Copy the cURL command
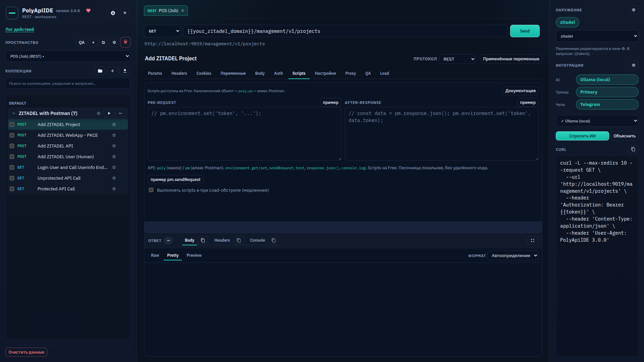Image resolution: width=644 pixels, height=362 pixels. (x=633, y=149)
